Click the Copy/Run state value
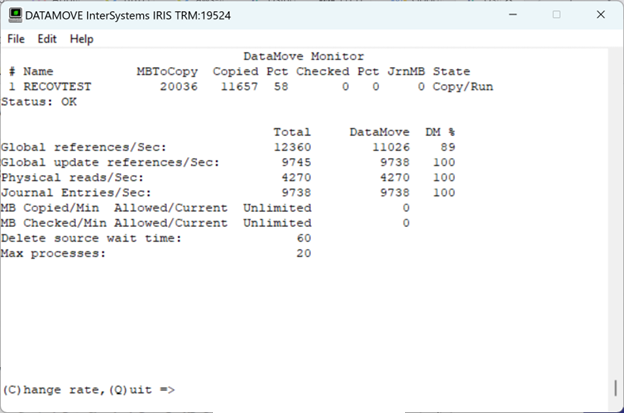This screenshot has height=413, width=624. (x=463, y=87)
